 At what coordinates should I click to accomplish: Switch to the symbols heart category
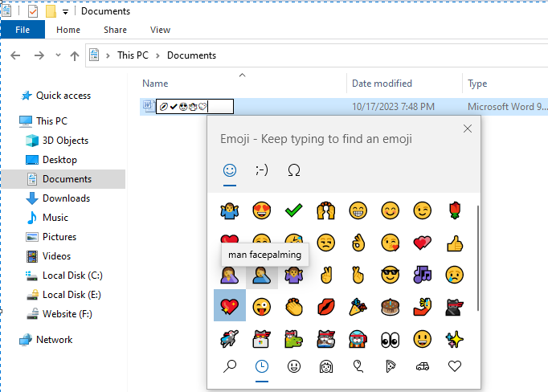tap(455, 366)
